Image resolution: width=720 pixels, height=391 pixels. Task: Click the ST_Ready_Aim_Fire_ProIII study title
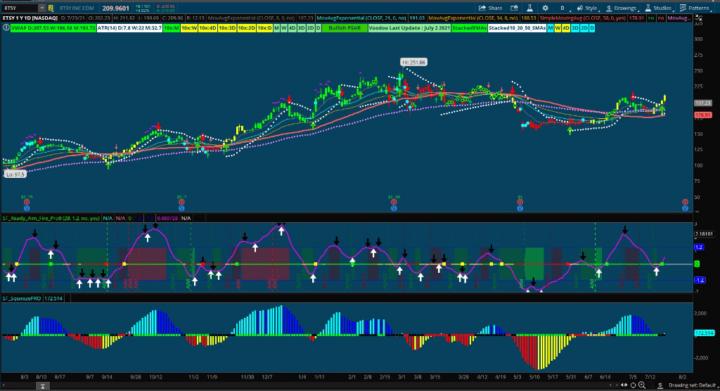coord(51,218)
